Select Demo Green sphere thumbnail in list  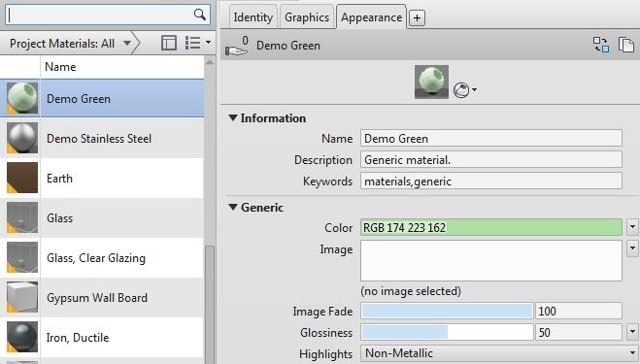point(22,98)
